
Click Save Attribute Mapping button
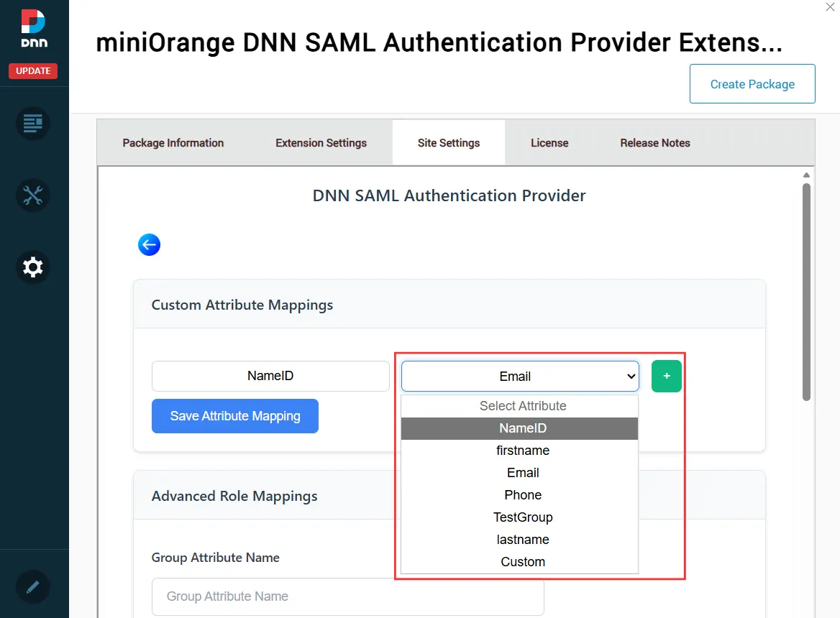(x=235, y=416)
